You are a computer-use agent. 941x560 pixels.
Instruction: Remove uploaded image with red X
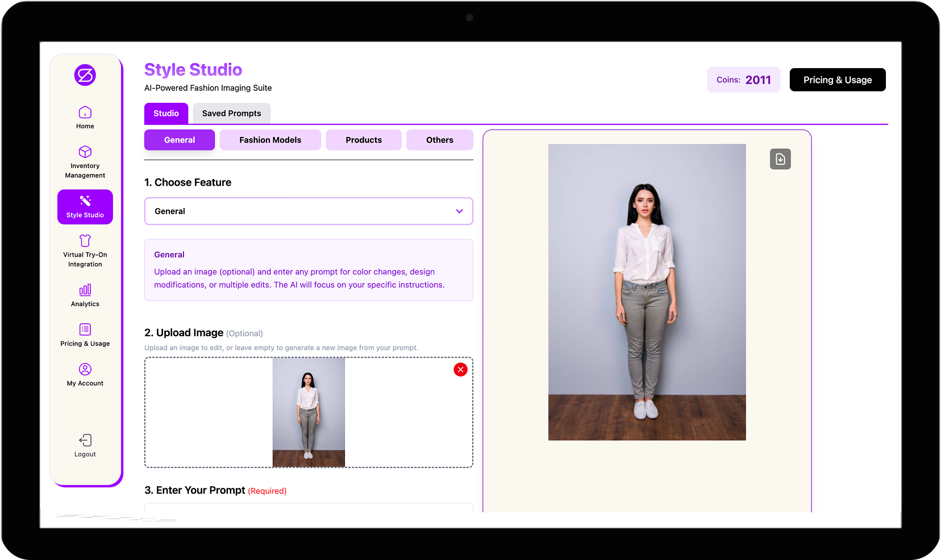tap(460, 369)
